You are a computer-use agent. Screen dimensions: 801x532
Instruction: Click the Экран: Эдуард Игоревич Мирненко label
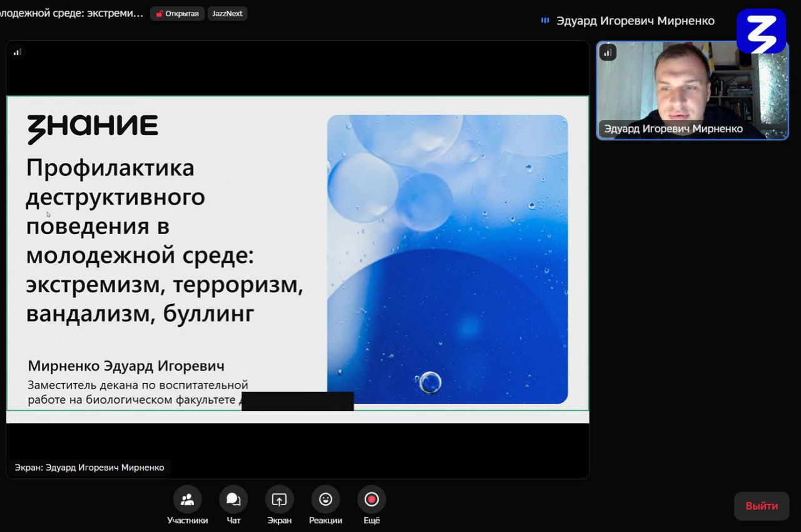89,468
